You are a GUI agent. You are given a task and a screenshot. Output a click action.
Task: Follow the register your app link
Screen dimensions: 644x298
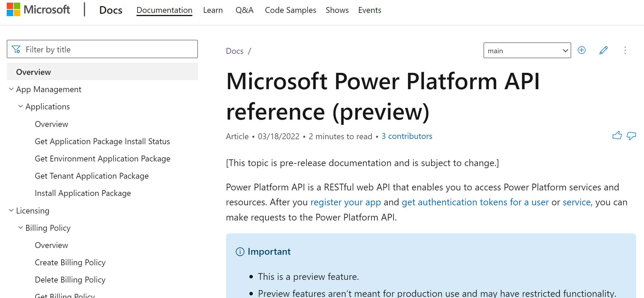point(346,202)
